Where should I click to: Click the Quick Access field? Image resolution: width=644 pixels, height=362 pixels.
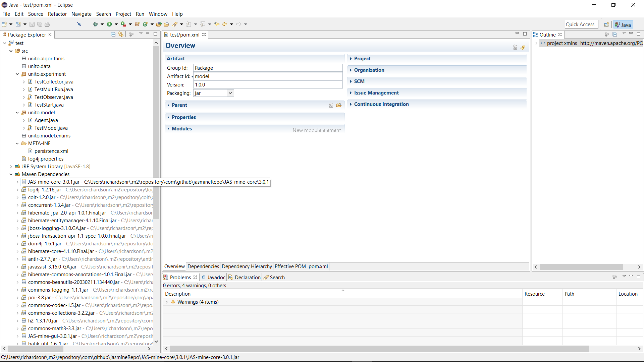581,24
